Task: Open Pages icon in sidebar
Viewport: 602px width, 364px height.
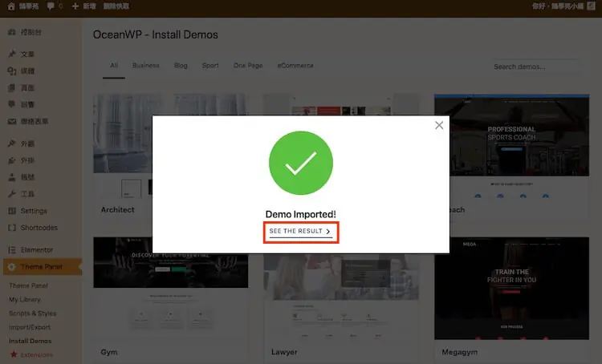Action: coord(12,88)
